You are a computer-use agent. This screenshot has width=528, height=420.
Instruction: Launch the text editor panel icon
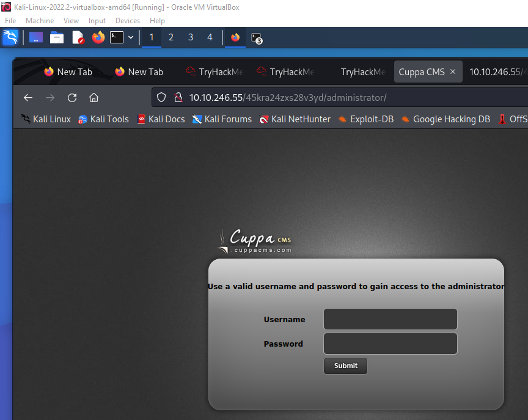[x=78, y=37]
